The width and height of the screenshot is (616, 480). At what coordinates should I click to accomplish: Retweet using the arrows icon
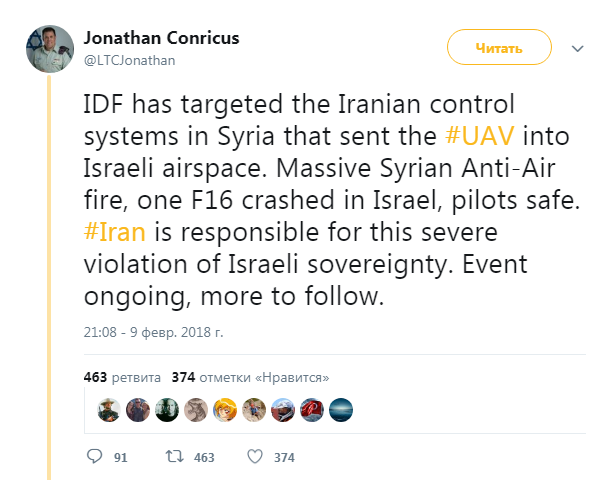tap(175, 457)
